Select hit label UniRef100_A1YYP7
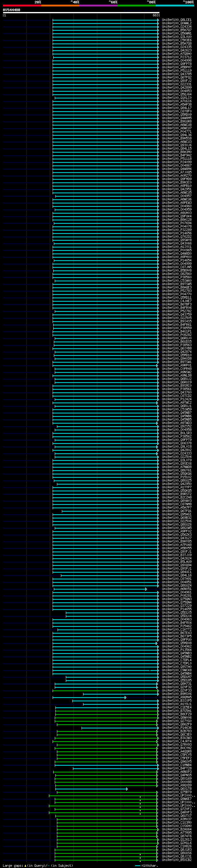The width and height of the screenshot is (197, 868). [176, 487]
